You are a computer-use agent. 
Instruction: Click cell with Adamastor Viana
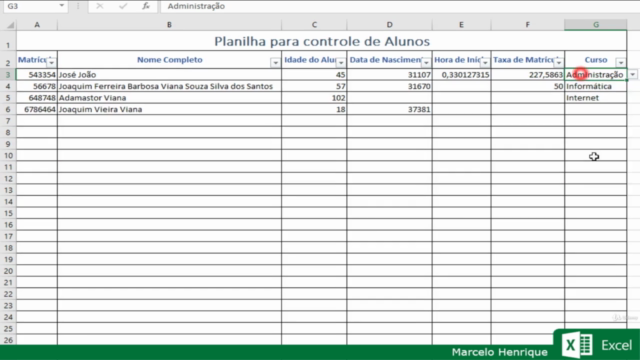coord(169,98)
